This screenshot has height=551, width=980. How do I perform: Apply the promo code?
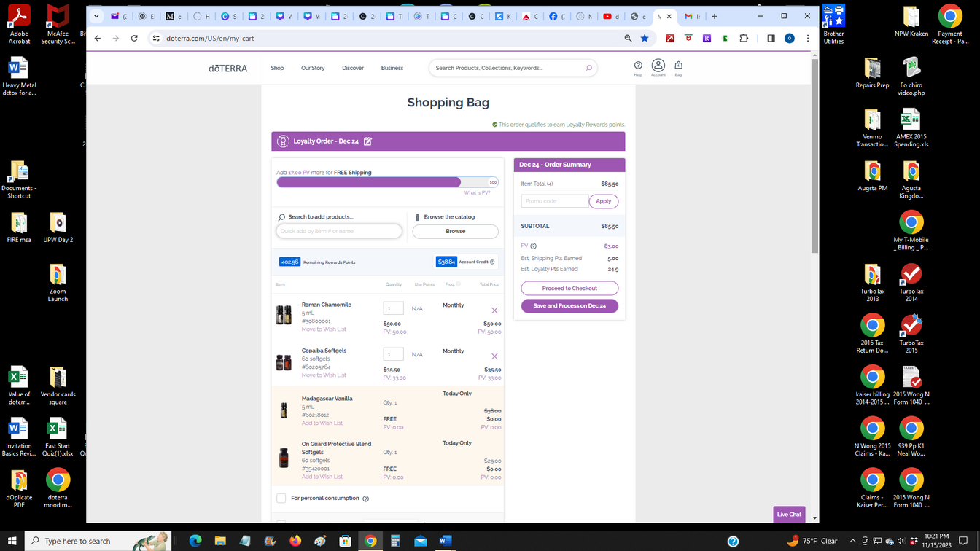[604, 201]
